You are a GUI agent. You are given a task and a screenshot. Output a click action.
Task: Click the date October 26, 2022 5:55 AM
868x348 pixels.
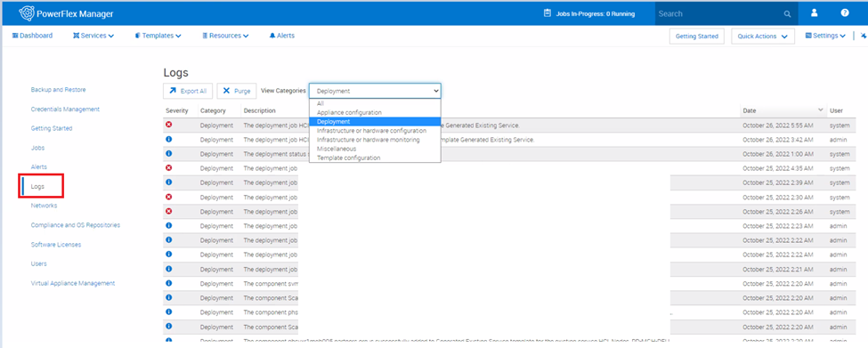(x=778, y=125)
